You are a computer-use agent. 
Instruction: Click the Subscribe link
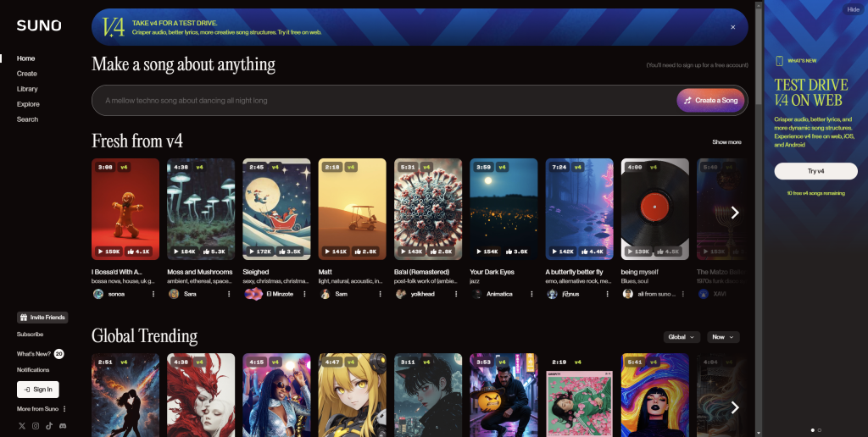[30, 335]
